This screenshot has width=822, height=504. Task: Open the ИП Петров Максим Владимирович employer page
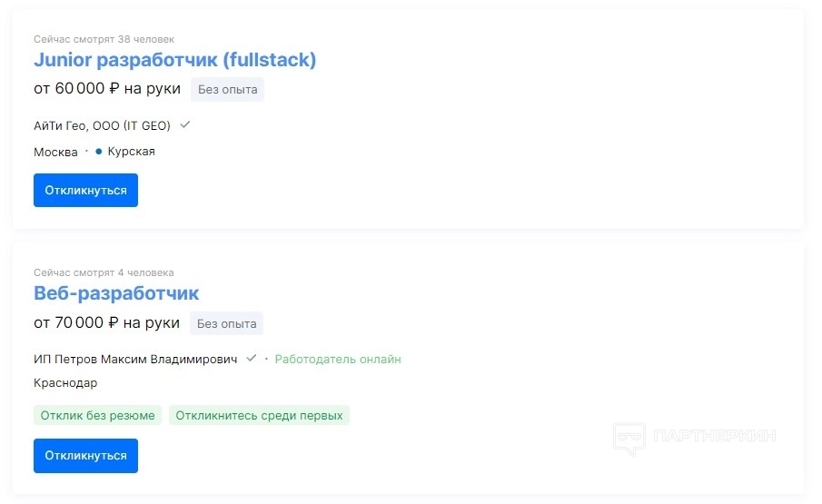point(135,359)
